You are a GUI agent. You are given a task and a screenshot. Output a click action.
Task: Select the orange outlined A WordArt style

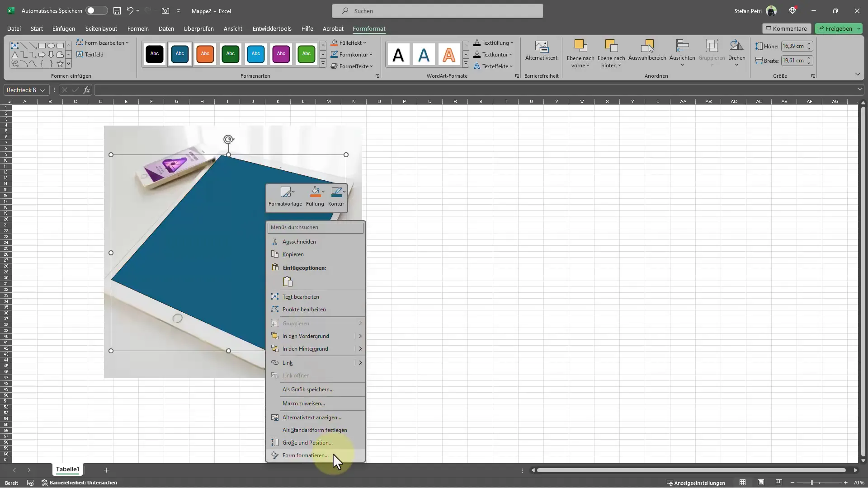point(449,55)
